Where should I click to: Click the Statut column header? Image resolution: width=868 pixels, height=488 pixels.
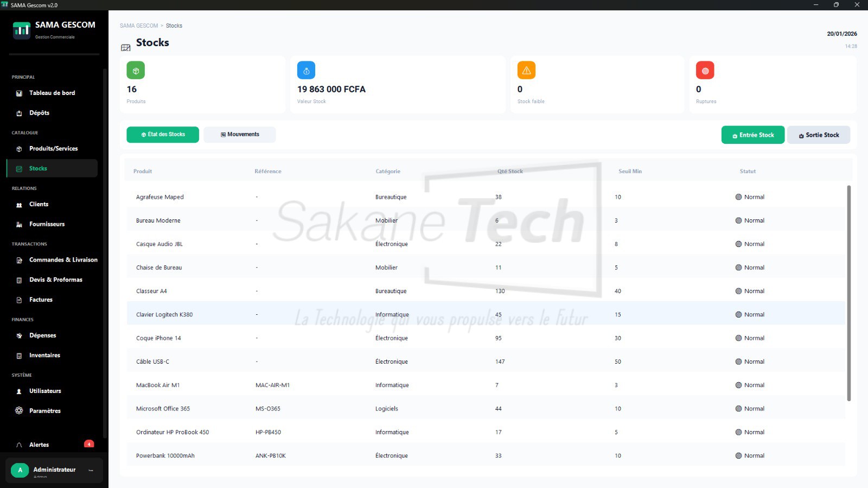(748, 172)
